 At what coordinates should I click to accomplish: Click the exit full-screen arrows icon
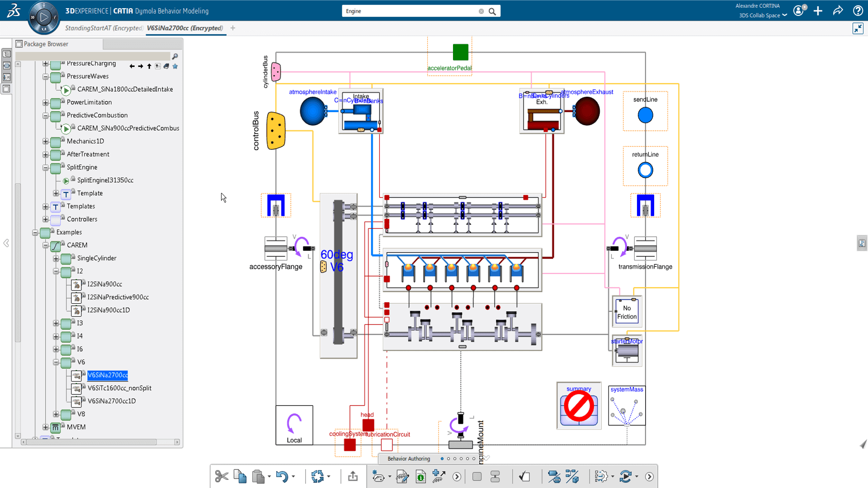[858, 28]
